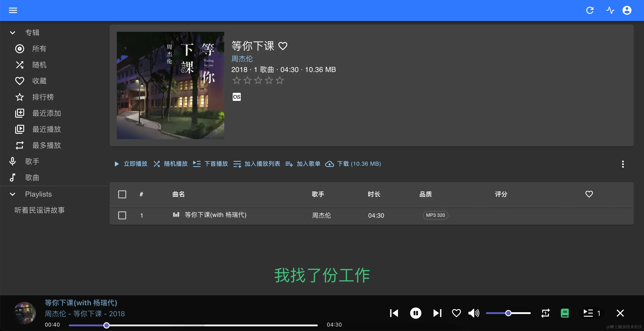
Task: Rate album five stars
Action: click(279, 81)
